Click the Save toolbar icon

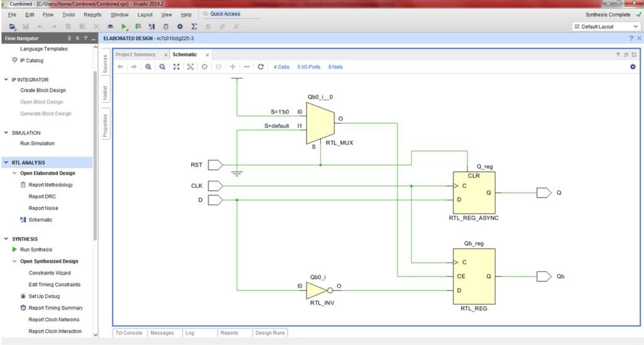point(26,26)
